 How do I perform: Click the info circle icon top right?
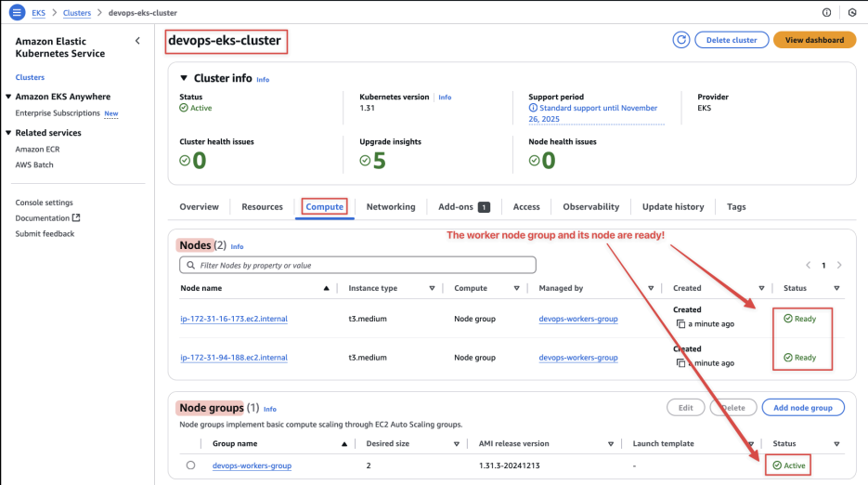pyautogui.click(x=826, y=12)
